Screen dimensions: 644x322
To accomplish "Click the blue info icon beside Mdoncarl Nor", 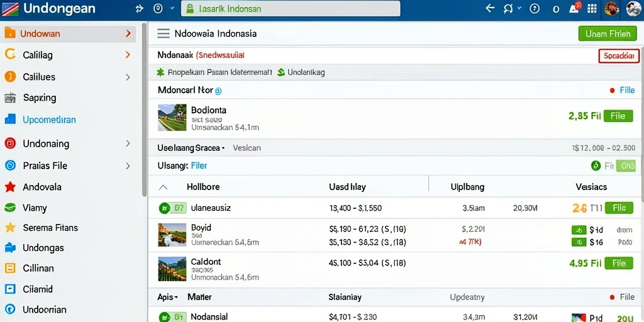I will pos(218,91).
